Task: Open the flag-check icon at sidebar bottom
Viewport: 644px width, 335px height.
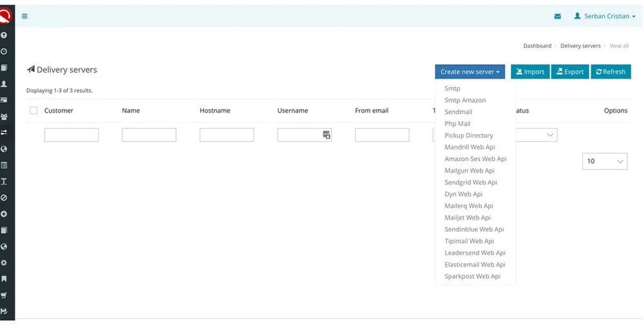Action: point(4,311)
